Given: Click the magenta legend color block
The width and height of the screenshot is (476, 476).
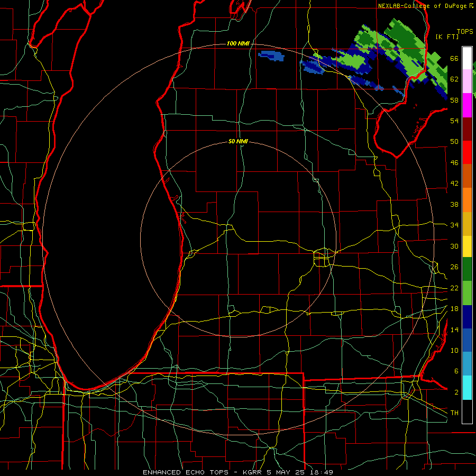Looking at the screenshot, I should coord(467,105).
